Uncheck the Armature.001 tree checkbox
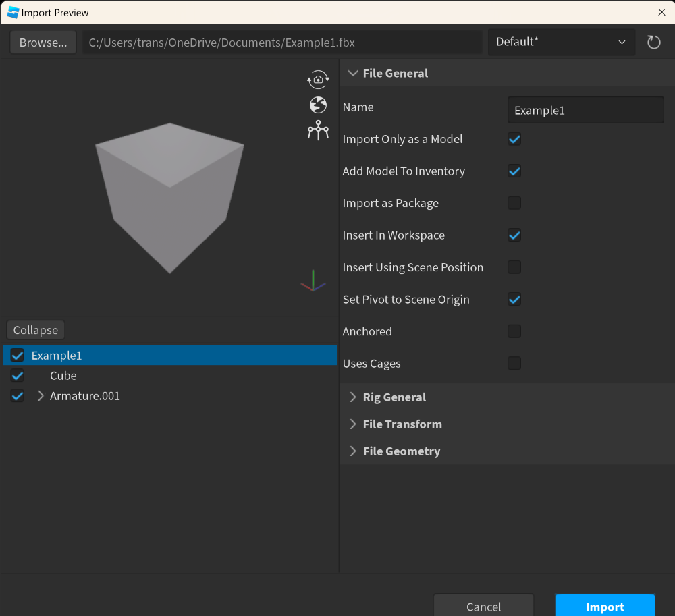Viewport: 675px width, 616px height. [x=18, y=396]
